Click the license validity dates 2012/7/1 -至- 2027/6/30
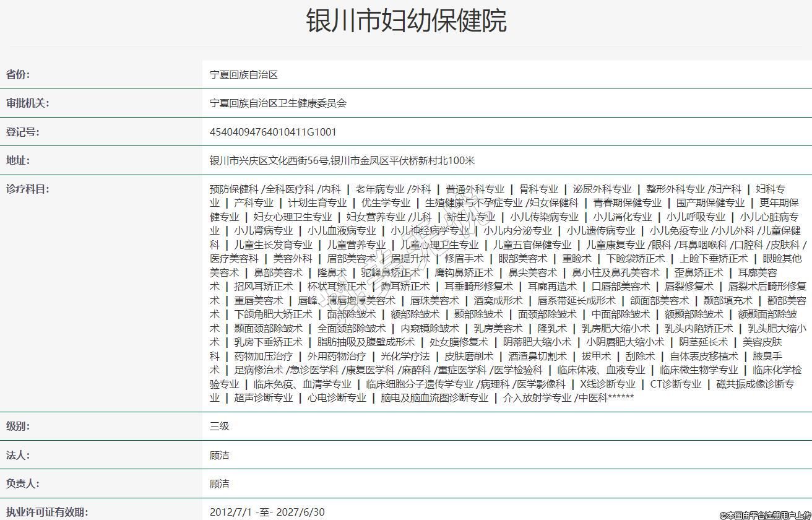Screen dimensions: 812x520 click(x=267, y=512)
